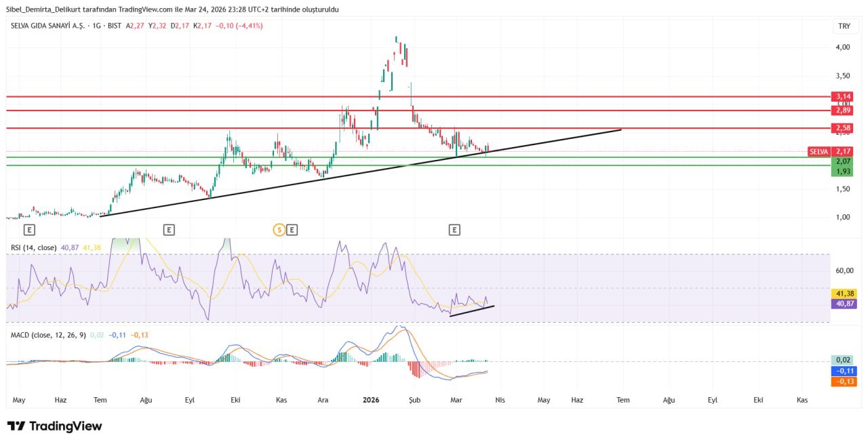Screen dimensions: 868x444
Task: Select the 3,14 red price label
Action: click(x=843, y=97)
